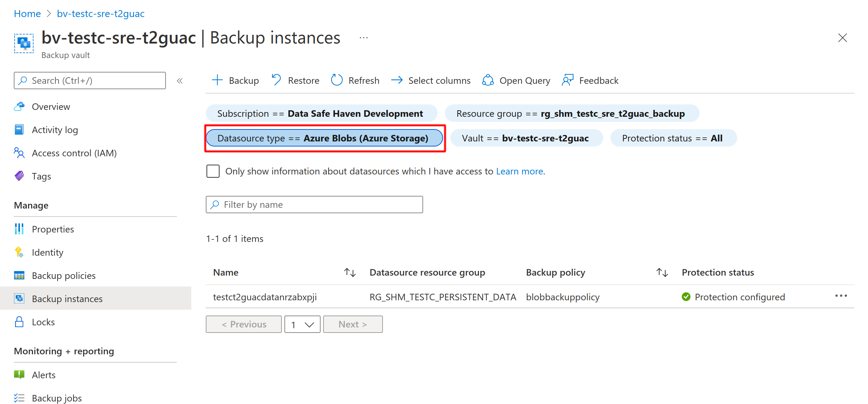Click the Select columns label
Viewport: 868px width, 404px height.
(x=439, y=81)
